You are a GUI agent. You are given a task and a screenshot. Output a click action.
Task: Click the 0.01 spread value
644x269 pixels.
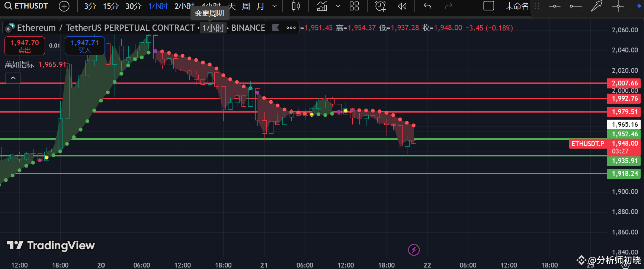point(54,46)
